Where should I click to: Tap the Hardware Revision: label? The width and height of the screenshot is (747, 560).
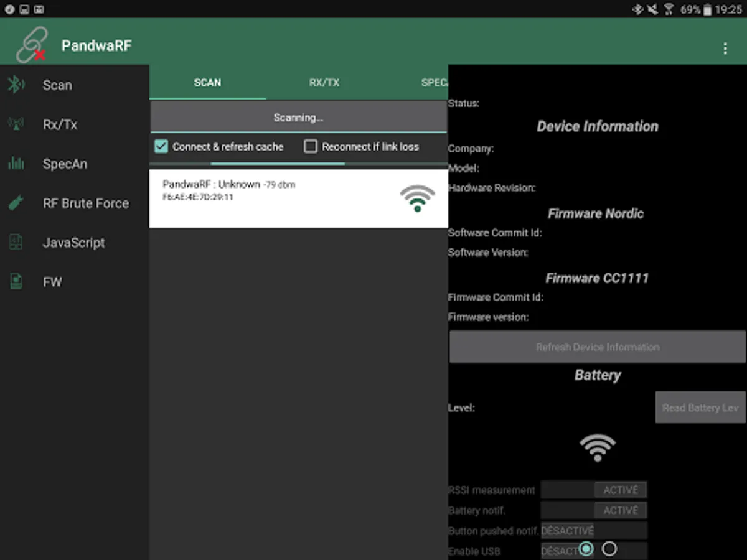coord(492,187)
